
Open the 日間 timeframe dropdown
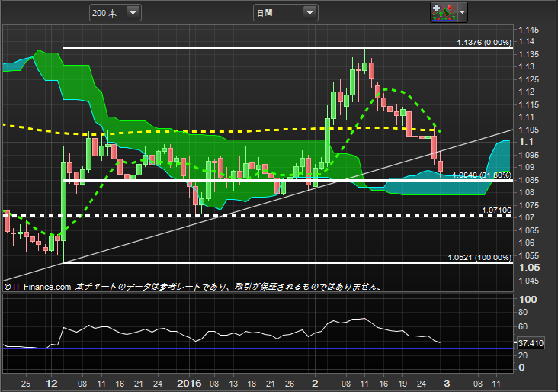(x=285, y=13)
